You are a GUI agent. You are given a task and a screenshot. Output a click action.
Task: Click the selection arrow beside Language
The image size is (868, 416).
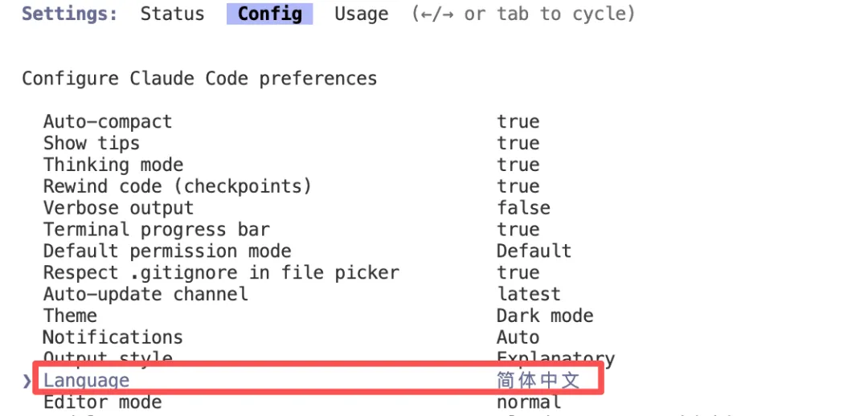coord(27,381)
